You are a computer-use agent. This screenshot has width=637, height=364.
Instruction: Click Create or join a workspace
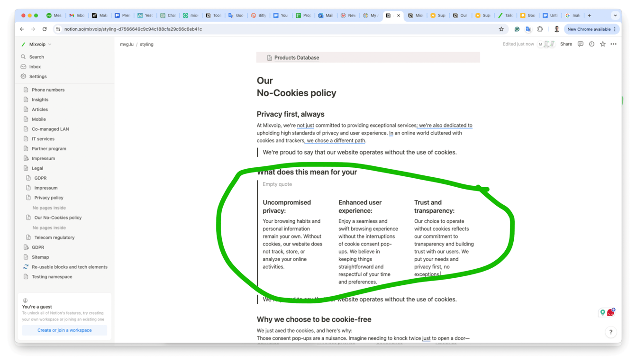point(64,330)
